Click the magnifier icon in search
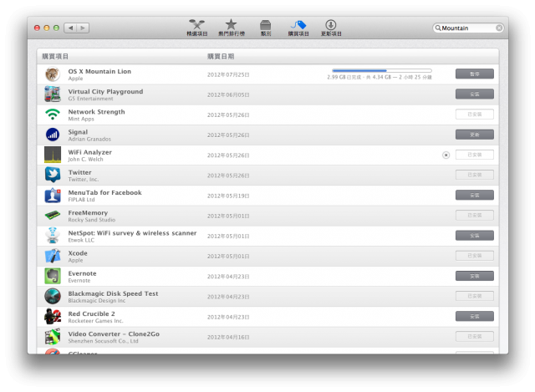This screenshot has height=392, width=535. [438, 28]
